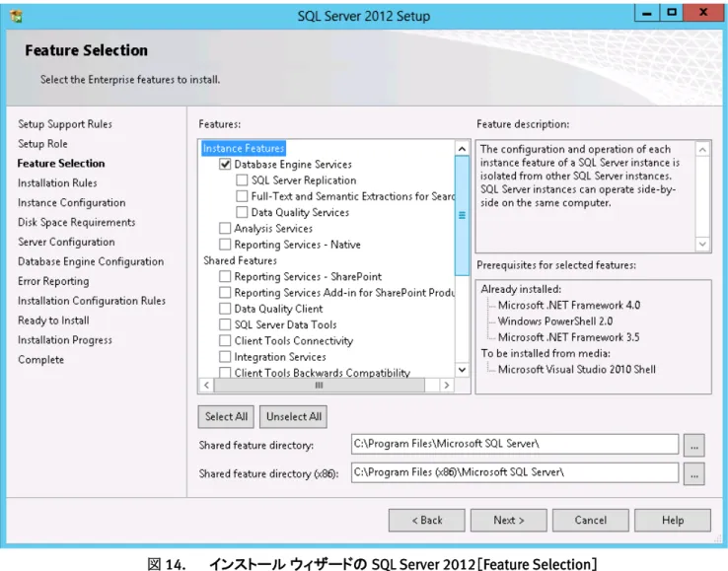
Task: Tick Reporting Services - SharePoint checkbox
Action: click(x=225, y=277)
